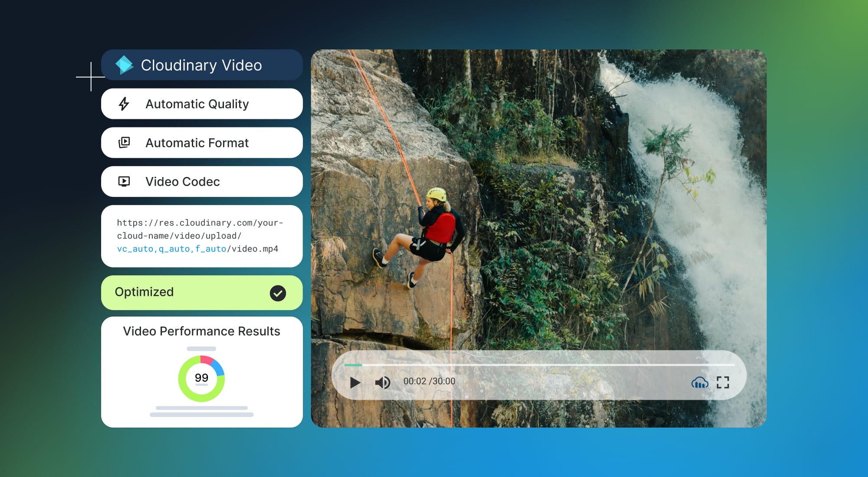Click the 99 performance score circle

pos(201,379)
